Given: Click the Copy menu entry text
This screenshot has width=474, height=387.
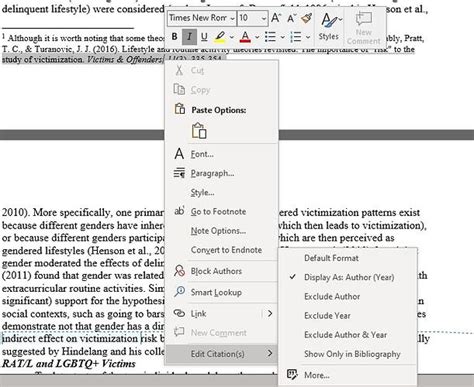Looking at the screenshot, I should (x=200, y=90).
